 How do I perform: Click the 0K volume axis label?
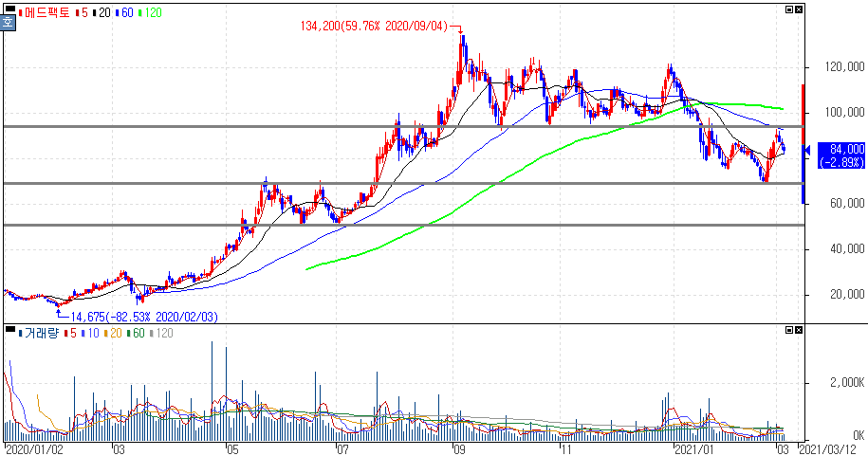pyautogui.click(x=859, y=435)
